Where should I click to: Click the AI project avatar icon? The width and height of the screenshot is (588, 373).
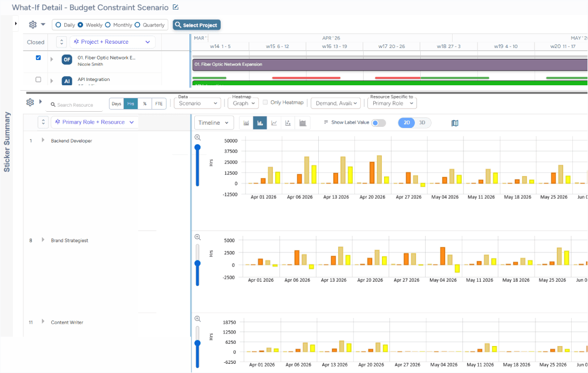click(x=67, y=80)
